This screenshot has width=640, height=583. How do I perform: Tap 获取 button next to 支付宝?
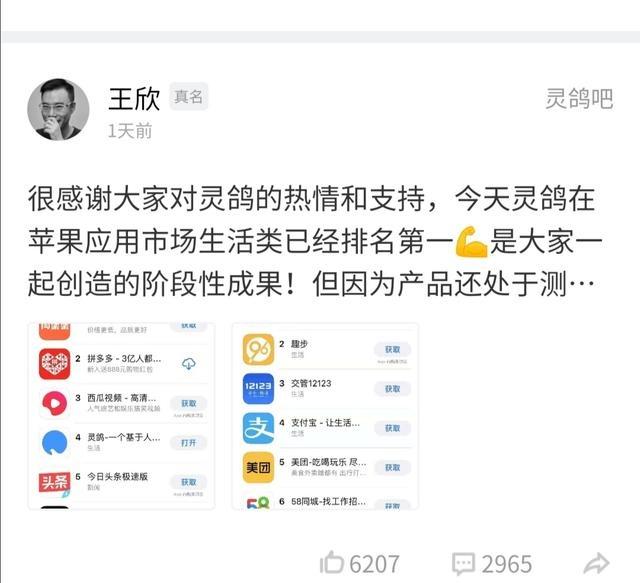click(392, 428)
